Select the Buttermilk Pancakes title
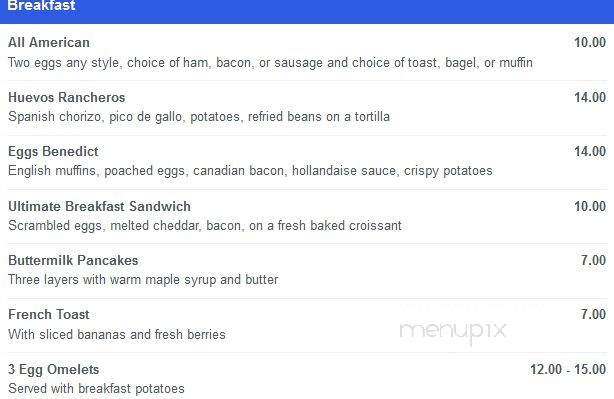Image resolution: width=614 pixels, height=399 pixels. pyautogui.click(x=73, y=260)
